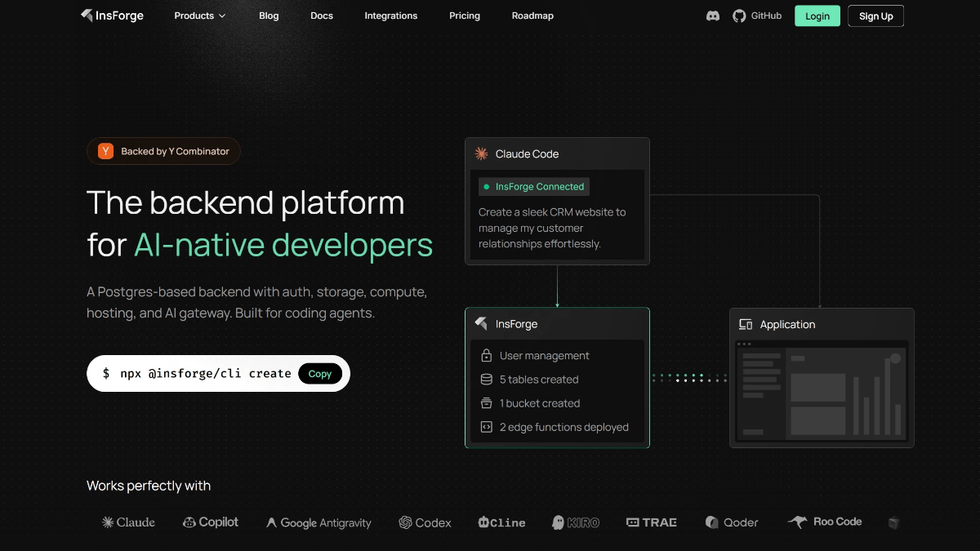Click the Y Combinator orange logo
The image size is (980, 551).
[x=105, y=151]
